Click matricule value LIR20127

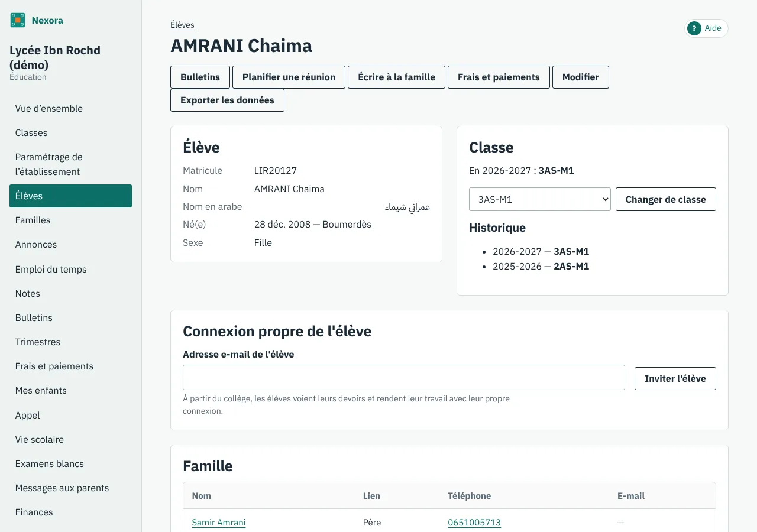[276, 171]
